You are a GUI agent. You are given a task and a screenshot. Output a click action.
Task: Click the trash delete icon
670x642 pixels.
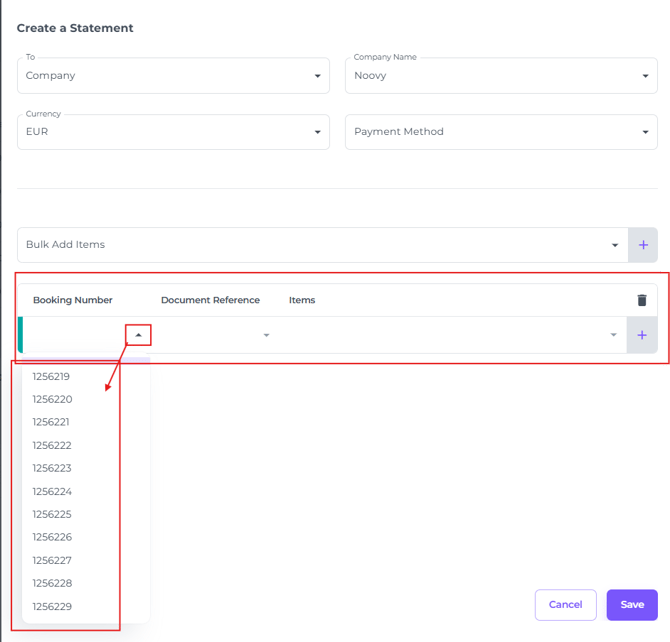coord(642,300)
